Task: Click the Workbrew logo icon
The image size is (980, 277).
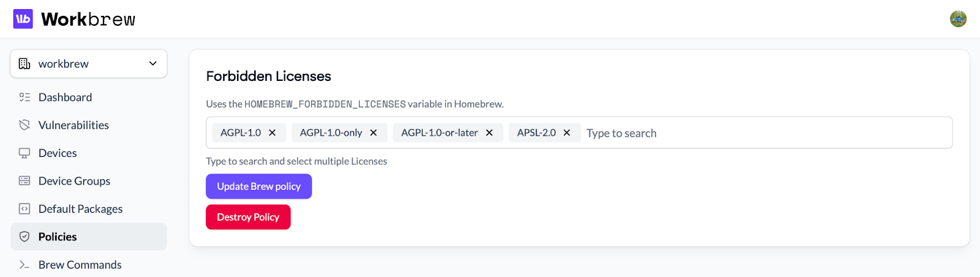Action: pos(23,19)
